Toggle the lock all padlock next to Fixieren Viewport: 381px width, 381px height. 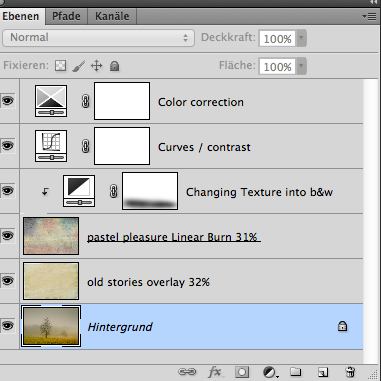point(114,66)
